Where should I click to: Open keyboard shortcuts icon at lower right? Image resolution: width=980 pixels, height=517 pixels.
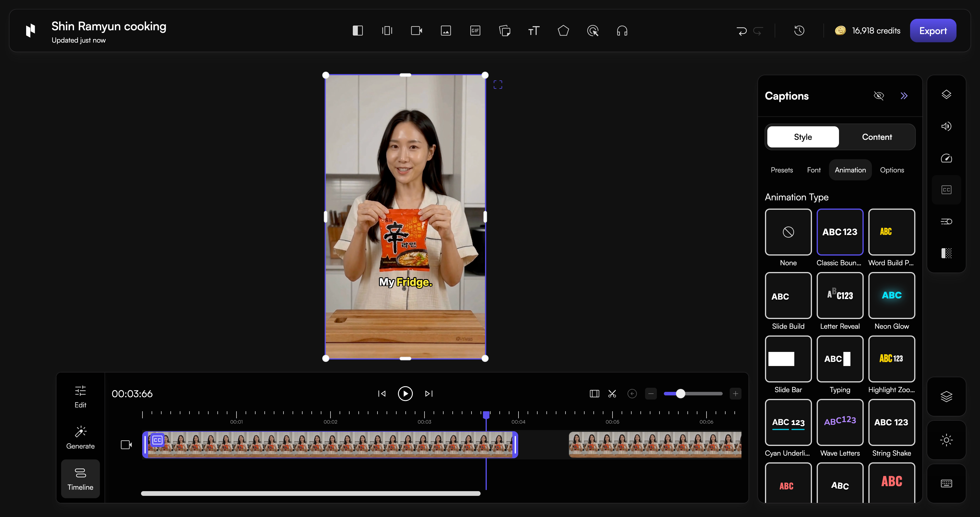(x=947, y=483)
